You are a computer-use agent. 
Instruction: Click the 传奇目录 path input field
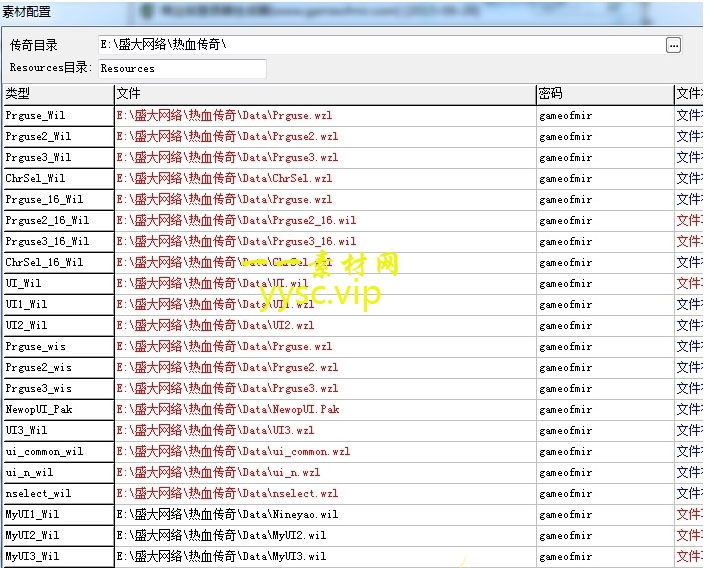[380, 45]
